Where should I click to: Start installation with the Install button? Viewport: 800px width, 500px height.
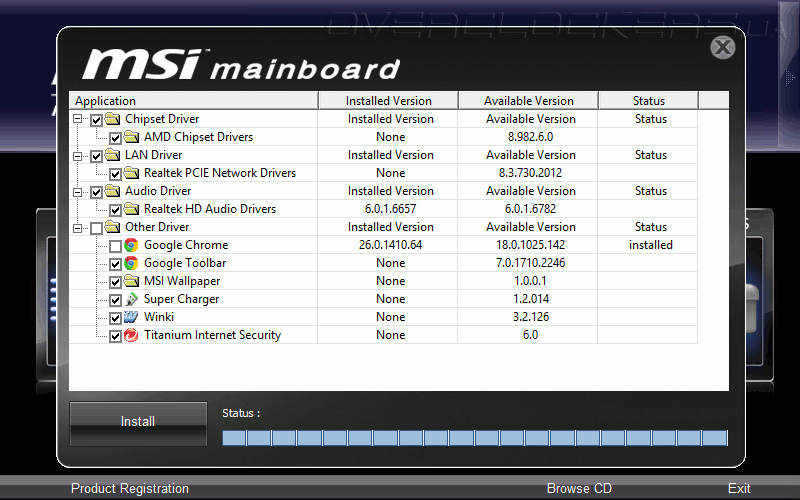point(138,423)
